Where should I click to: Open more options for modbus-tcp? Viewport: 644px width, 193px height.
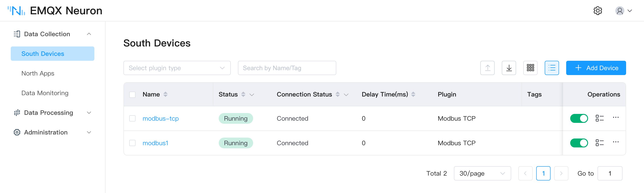[616, 117]
